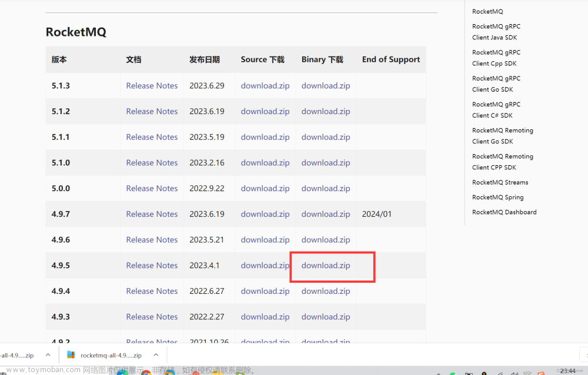Click the rocketmq-all zip file icon in download bar
588x375 pixels.
(71, 355)
